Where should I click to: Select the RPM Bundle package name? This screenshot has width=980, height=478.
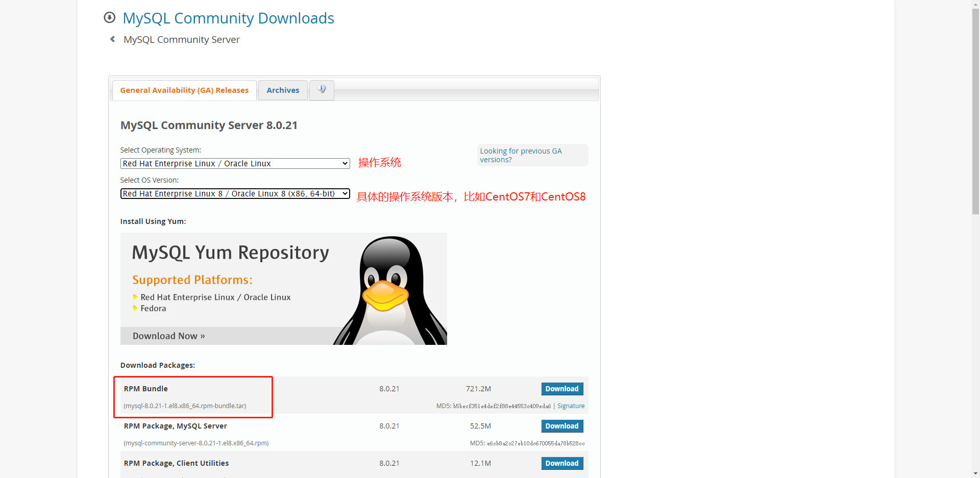[146, 389]
